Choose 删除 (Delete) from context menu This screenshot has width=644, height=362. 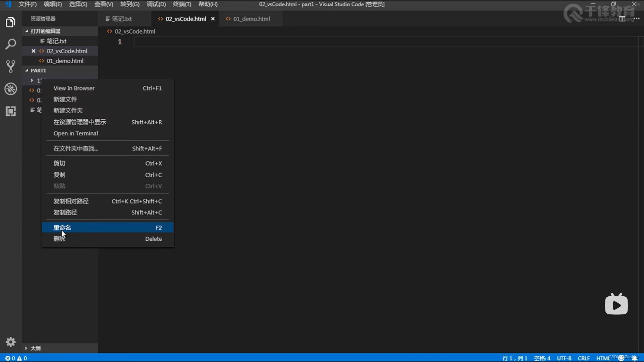pos(108,239)
